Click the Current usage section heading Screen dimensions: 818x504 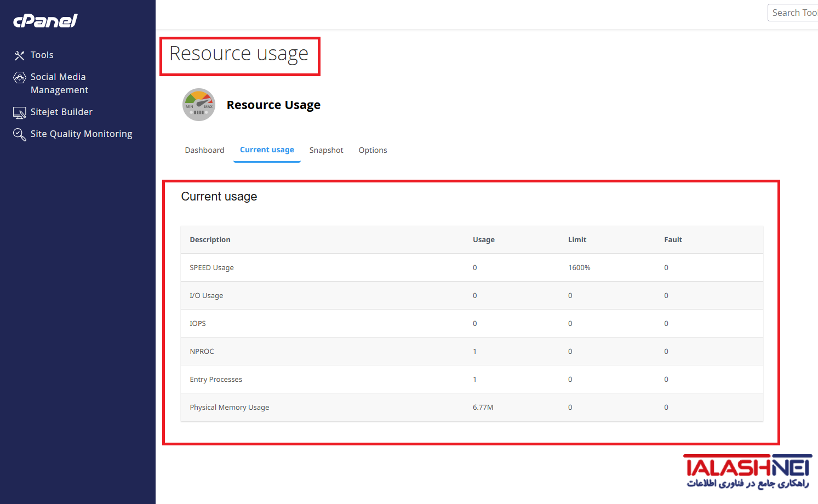(219, 197)
